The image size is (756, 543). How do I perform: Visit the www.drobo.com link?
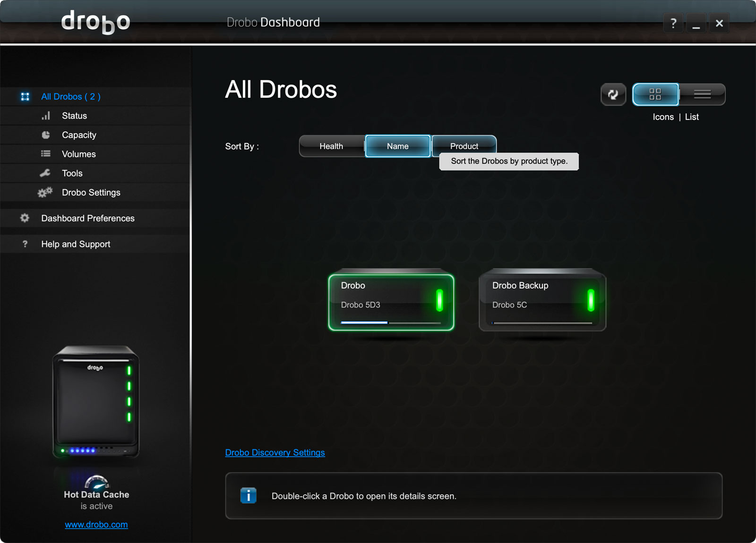96,525
